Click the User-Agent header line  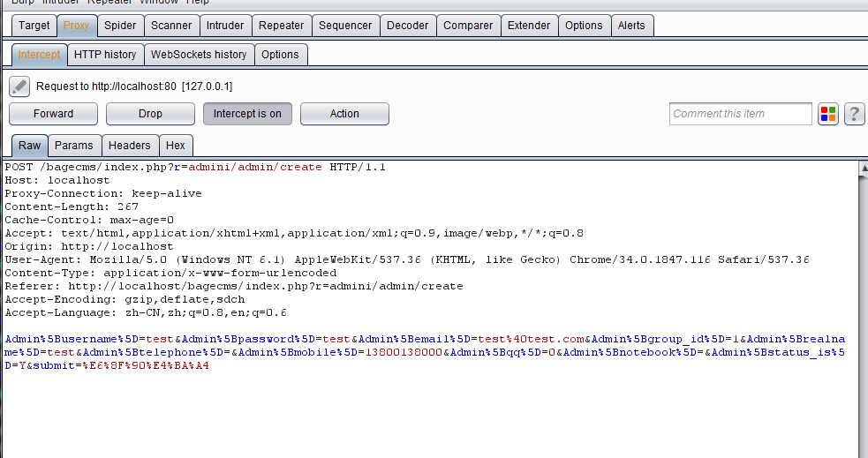pyautogui.click(x=407, y=260)
